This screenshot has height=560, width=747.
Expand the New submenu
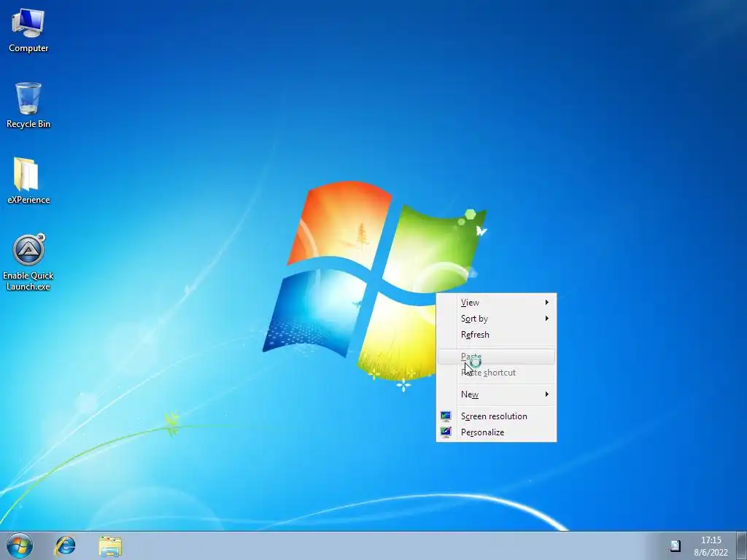coord(496,394)
